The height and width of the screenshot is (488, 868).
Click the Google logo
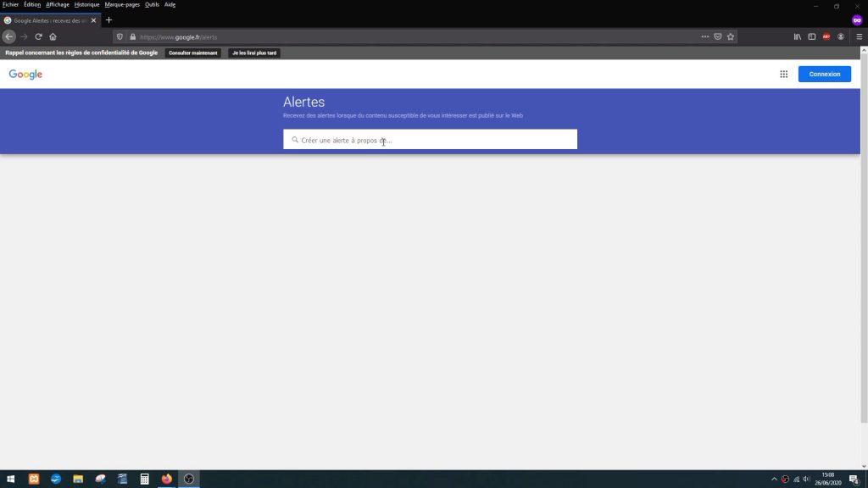25,75
